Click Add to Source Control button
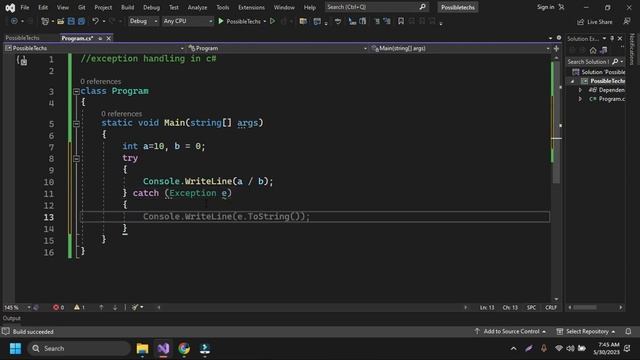The height and width of the screenshot is (360, 640). 511,331
